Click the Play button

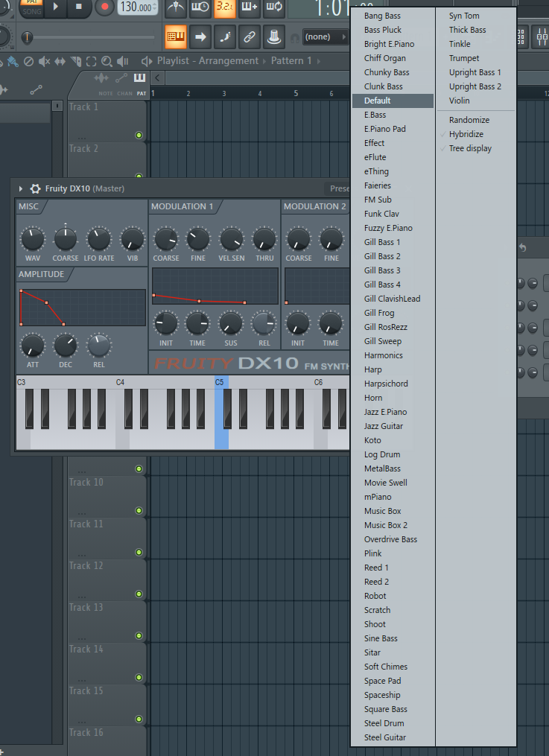[55, 7]
